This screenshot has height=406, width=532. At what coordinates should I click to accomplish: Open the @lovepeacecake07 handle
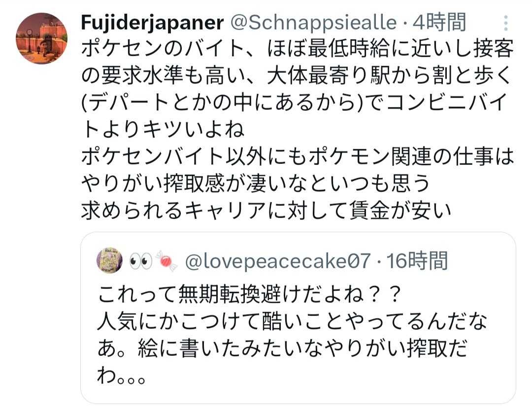(x=277, y=261)
